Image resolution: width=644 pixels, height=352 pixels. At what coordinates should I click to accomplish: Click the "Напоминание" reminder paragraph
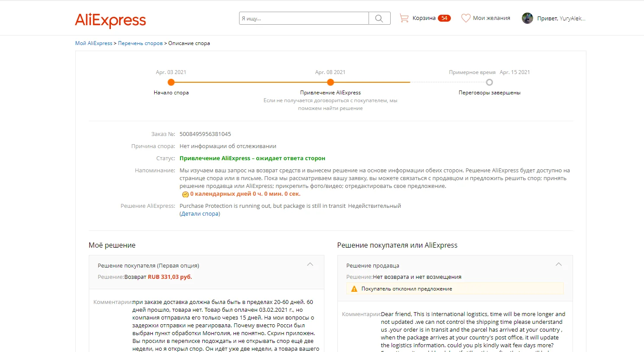click(x=375, y=178)
